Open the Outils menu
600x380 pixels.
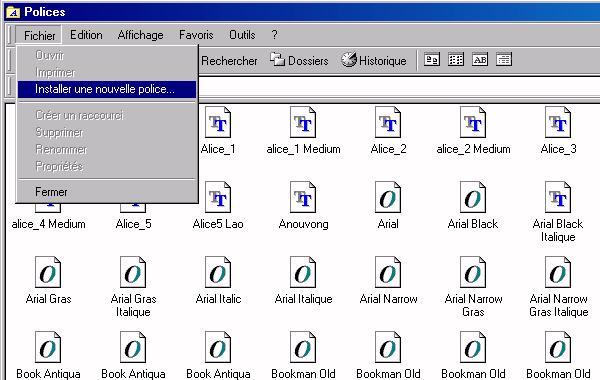click(242, 35)
